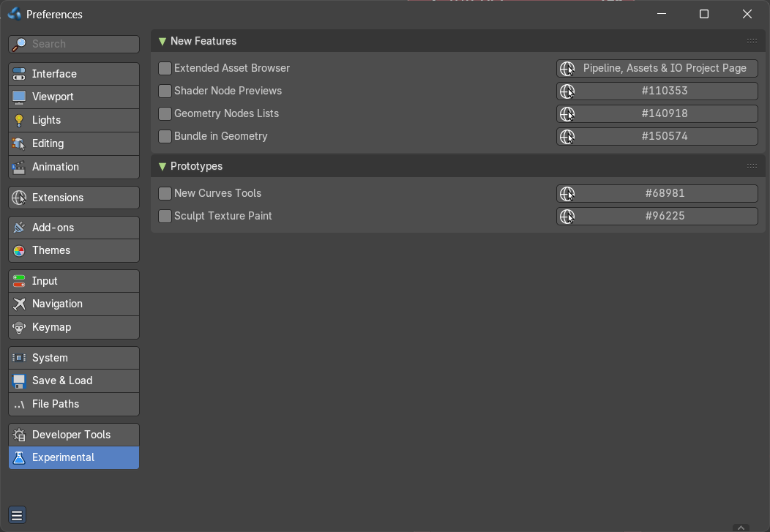Check the Bundle in Geometry option
This screenshot has width=770, height=532.
pos(165,136)
